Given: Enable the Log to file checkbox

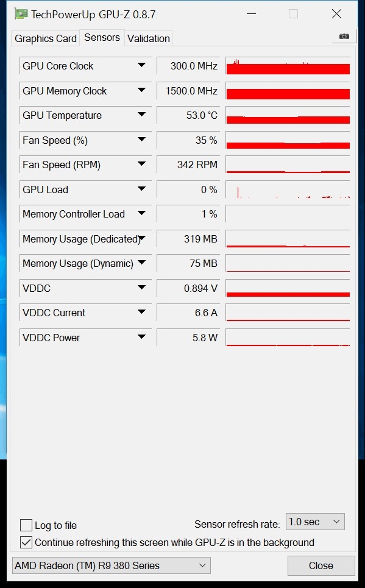Looking at the screenshot, I should (x=26, y=525).
